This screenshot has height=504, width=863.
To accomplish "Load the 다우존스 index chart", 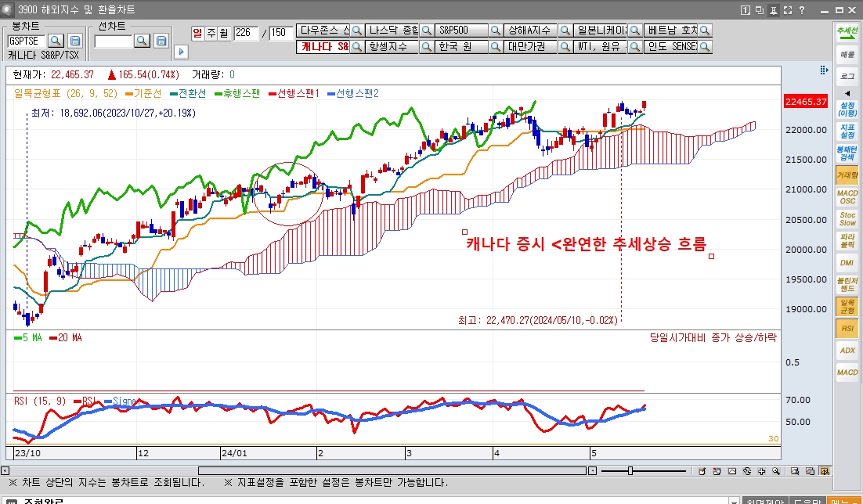I will point(323,31).
